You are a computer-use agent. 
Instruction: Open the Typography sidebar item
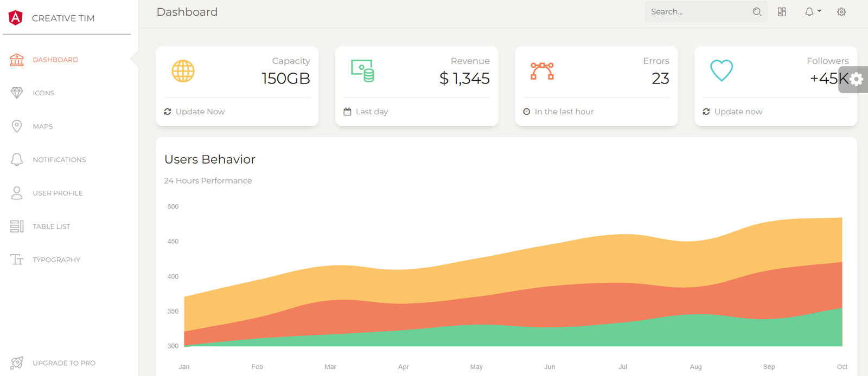pyautogui.click(x=56, y=260)
